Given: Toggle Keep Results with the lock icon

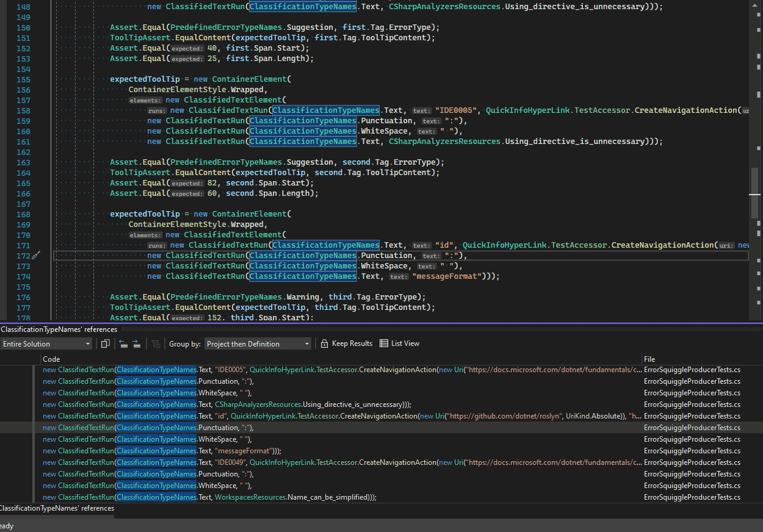Looking at the screenshot, I should [346, 343].
